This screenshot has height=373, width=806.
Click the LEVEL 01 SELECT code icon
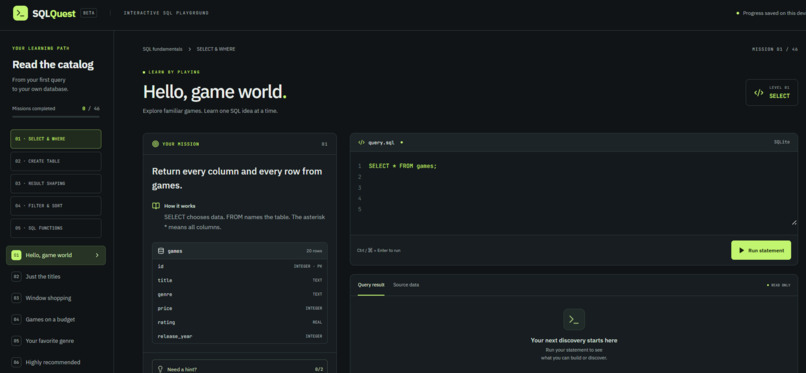click(x=758, y=92)
